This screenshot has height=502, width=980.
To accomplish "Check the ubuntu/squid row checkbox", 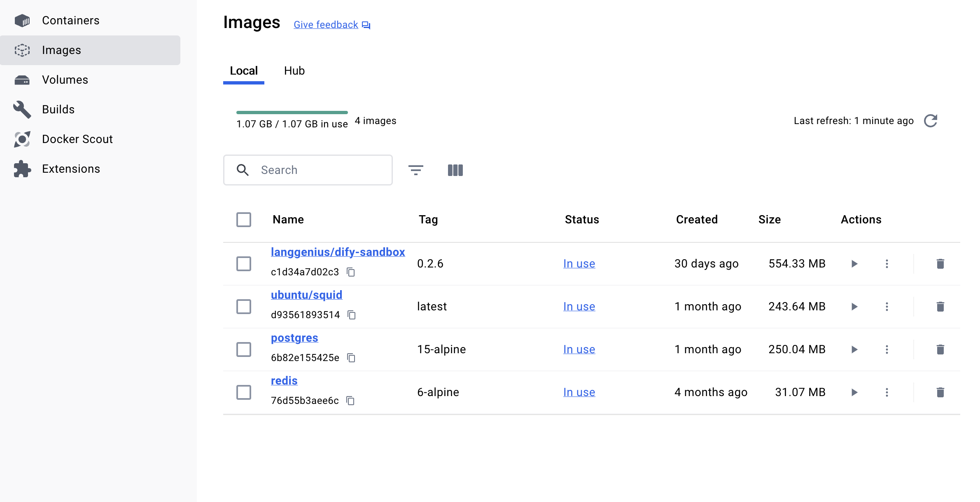I will point(244,307).
